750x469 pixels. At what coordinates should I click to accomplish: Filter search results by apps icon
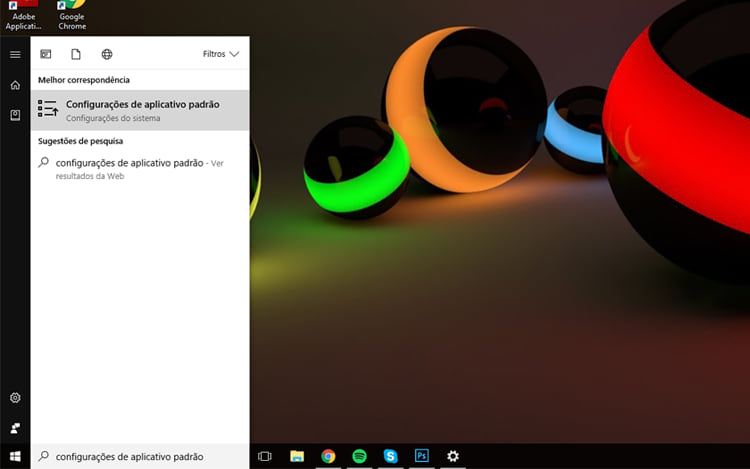click(x=46, y=54)
